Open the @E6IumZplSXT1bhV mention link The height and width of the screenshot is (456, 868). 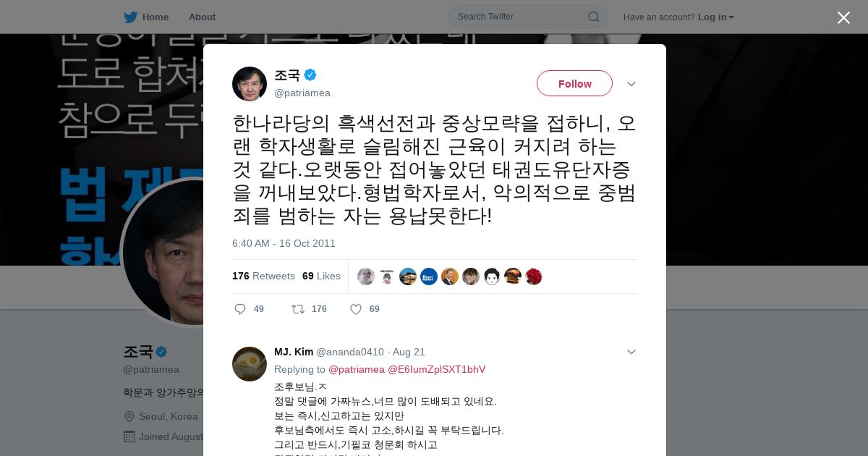pyautogui.click(x=437, y=369)
